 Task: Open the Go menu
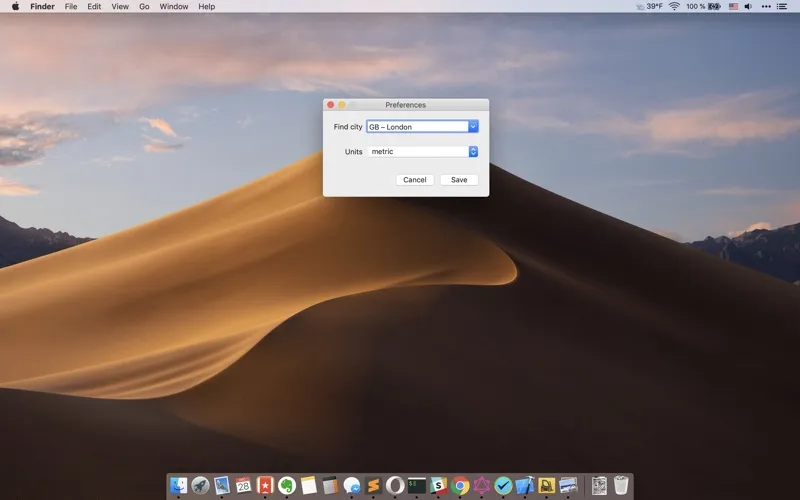(x=144, y=6)
